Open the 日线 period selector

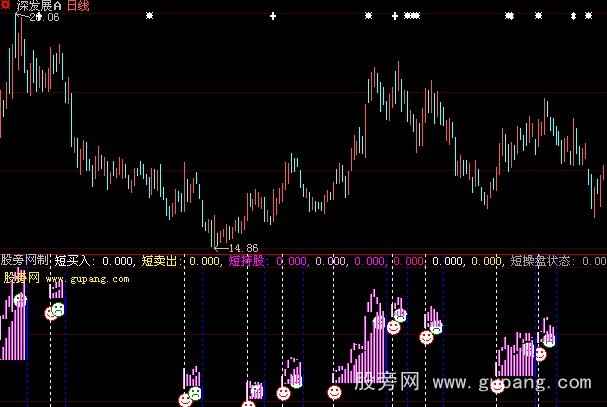click(76, 7)
